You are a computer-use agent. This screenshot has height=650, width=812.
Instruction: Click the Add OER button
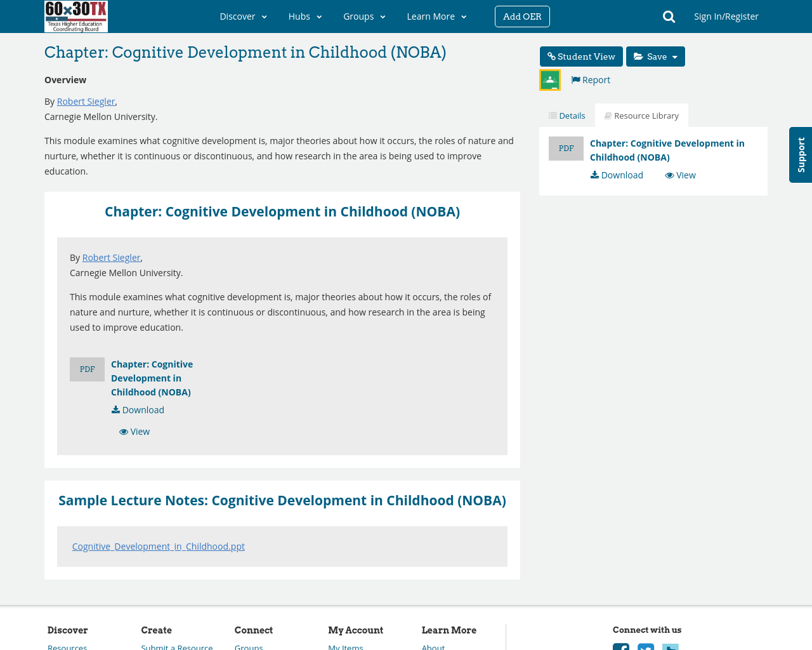pos(521,16)
